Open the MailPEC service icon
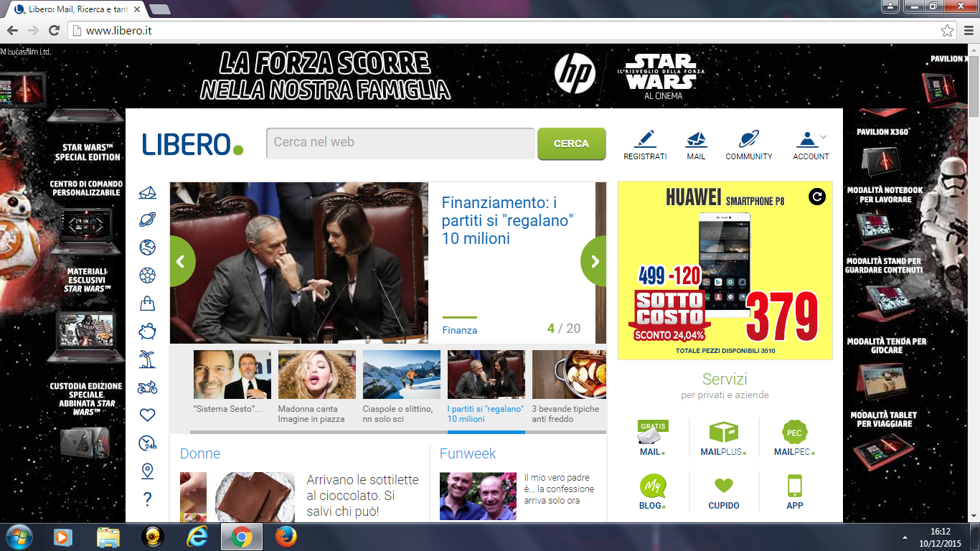Viewport: 980px width, 551px height. click(794, 438)
